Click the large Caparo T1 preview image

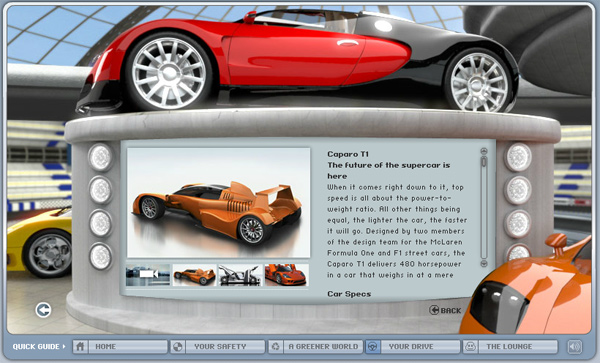pyautogui.click(x=218, y=203)
